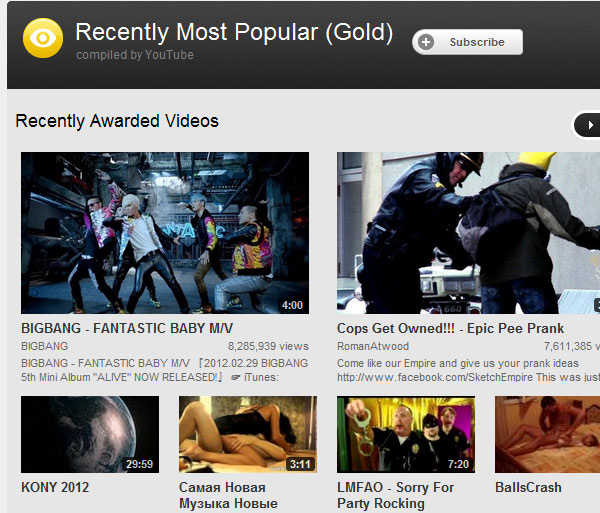The height and width of the screenshot is (513, 600).
Task: Click the BallsCrash title link
Action: (528, 487)
